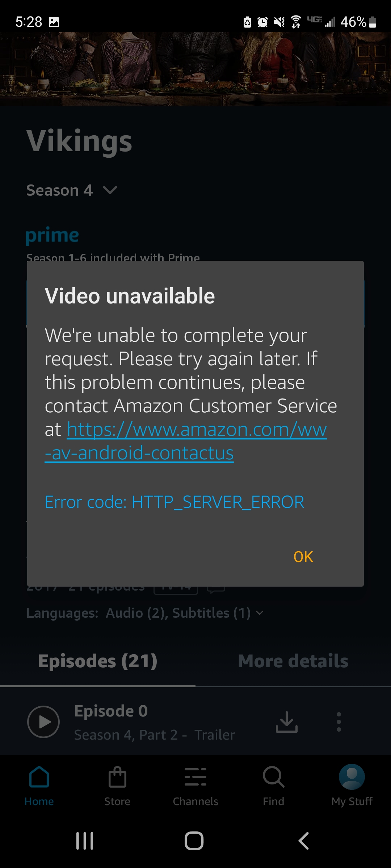This screenshot has height=868, width=391.
Task: Play Episode 0 trailer
Action: (43, 722)
